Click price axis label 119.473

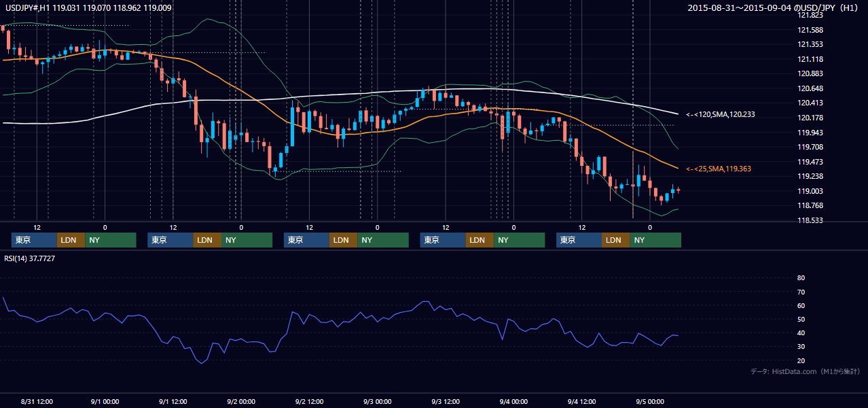pos(810,162)
